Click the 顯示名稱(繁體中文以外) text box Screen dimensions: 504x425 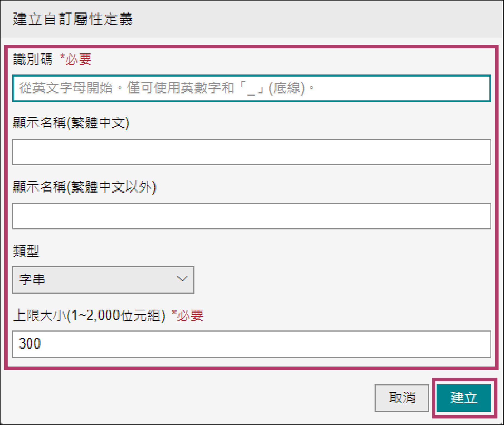click(251, 216)
